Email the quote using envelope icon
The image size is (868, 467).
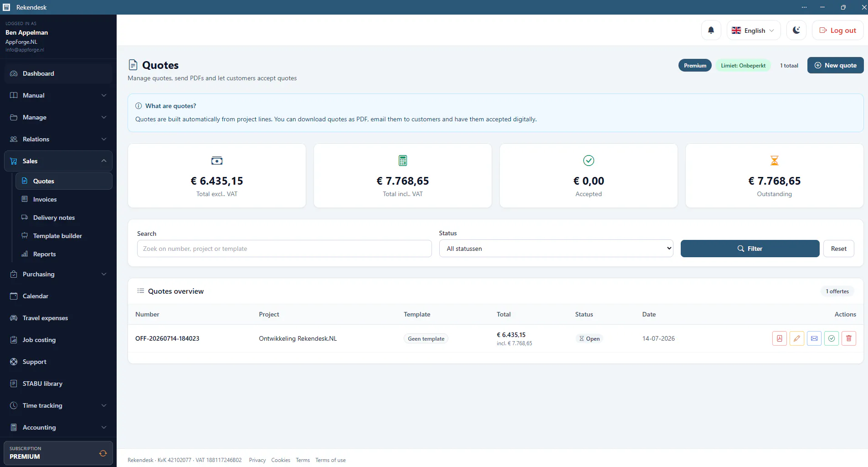click(x=814, y=338)
